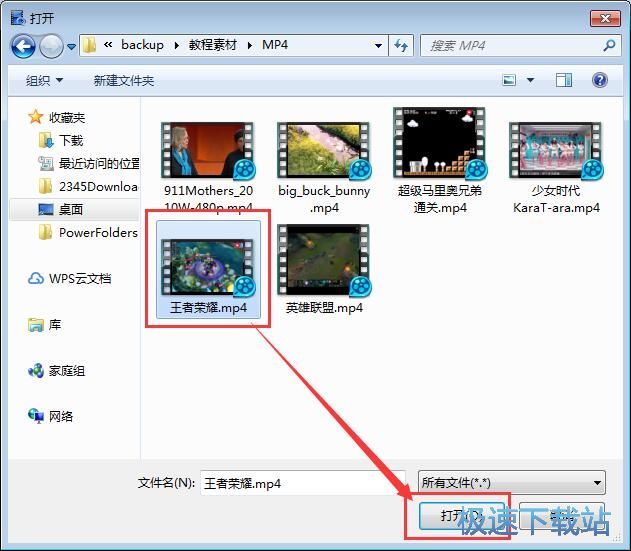
Task: Toggle the preview pane icon
Action: pyautogui.click(x=564, y=80)
